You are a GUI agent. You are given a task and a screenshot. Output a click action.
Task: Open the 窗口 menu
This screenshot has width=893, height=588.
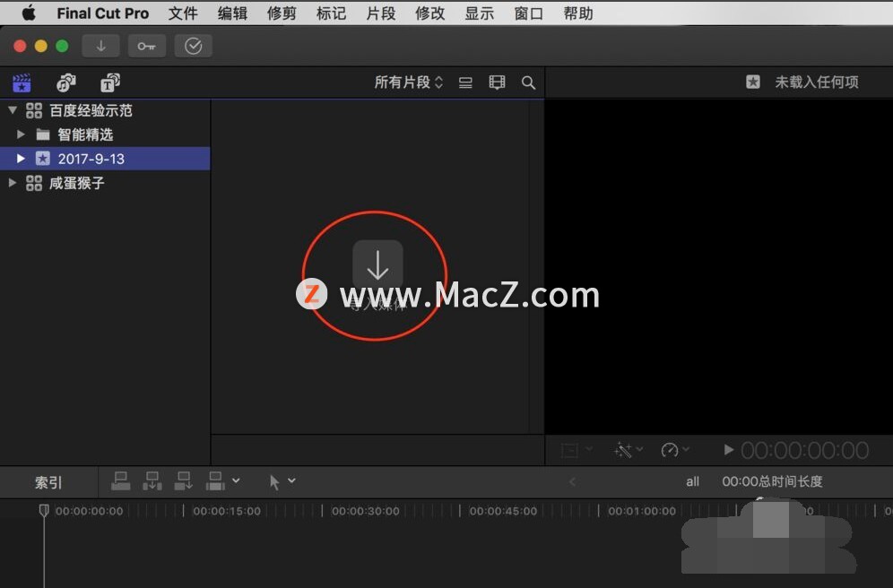(528, 13)
